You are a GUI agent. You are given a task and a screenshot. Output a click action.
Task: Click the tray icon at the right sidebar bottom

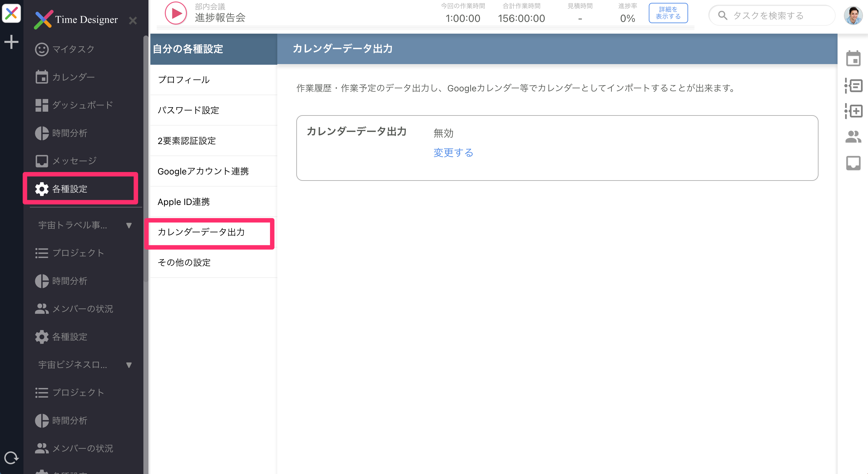coord(853,163)
